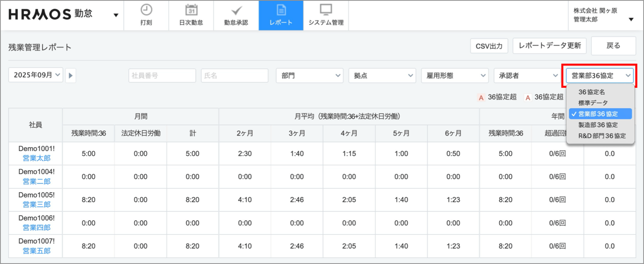Viewport: 644px width, 264px height.
Task: Select 製造部36協定 option in the list
Action: [598, 125]
